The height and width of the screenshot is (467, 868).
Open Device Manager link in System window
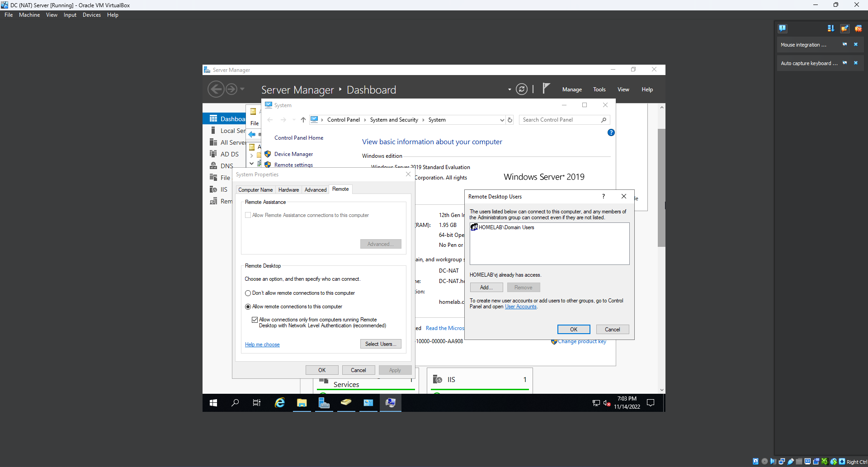coord(293,154)
